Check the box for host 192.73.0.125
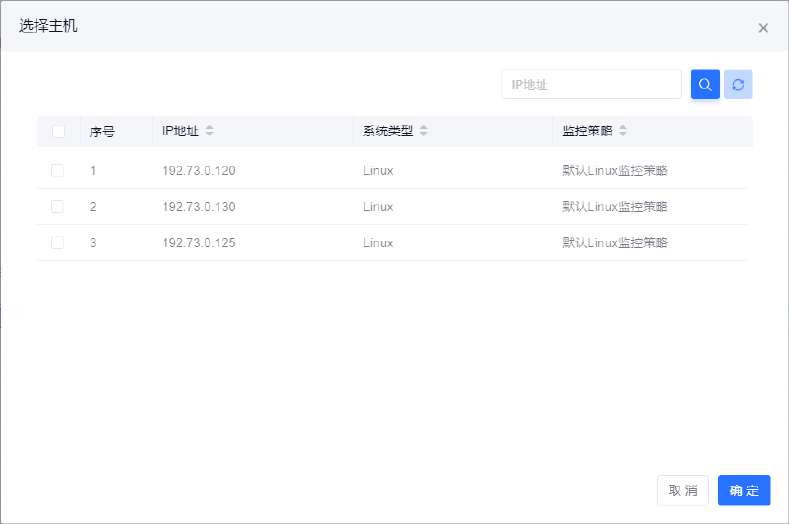This screenshot has width=789, height=524. click(58, 243)
